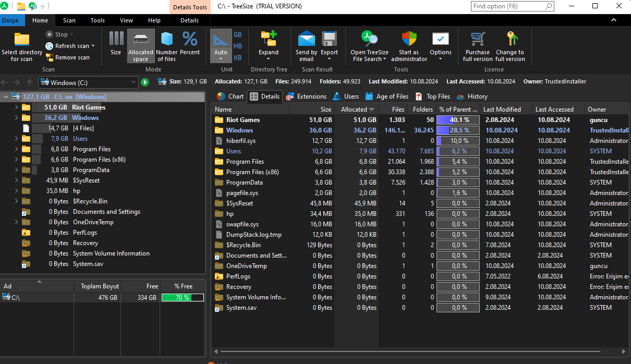Click the Find option search field
This screenshot has width=631, height=364.
[x=512, y=6]
